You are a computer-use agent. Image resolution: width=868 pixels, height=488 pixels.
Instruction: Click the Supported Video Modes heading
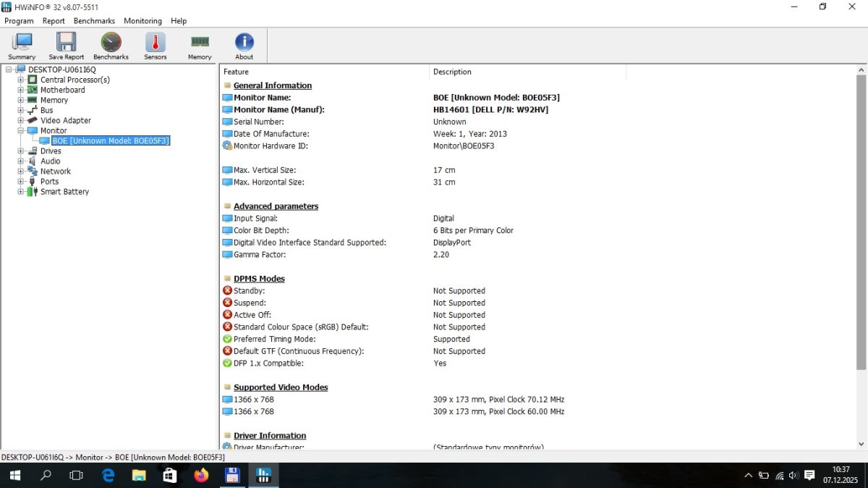281,387
